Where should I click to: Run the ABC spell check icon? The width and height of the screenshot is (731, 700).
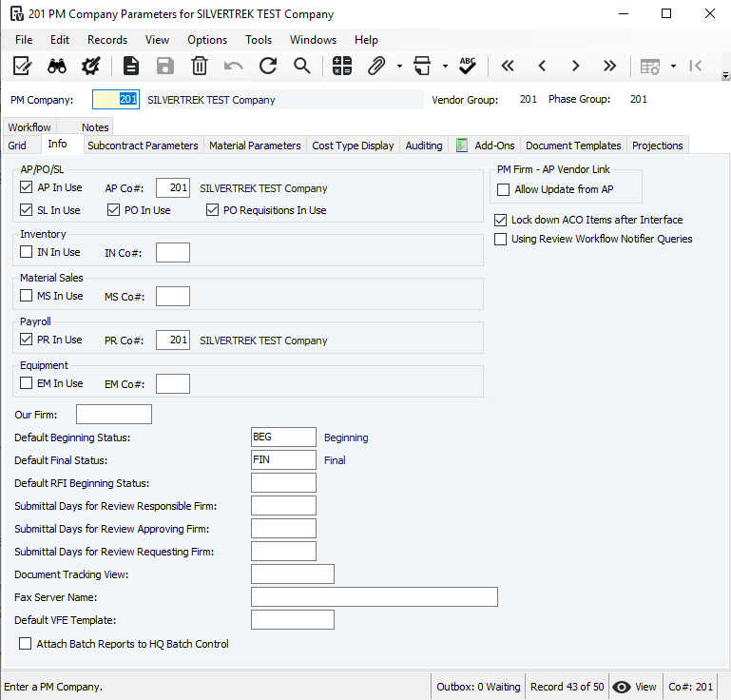coord(467,66)
